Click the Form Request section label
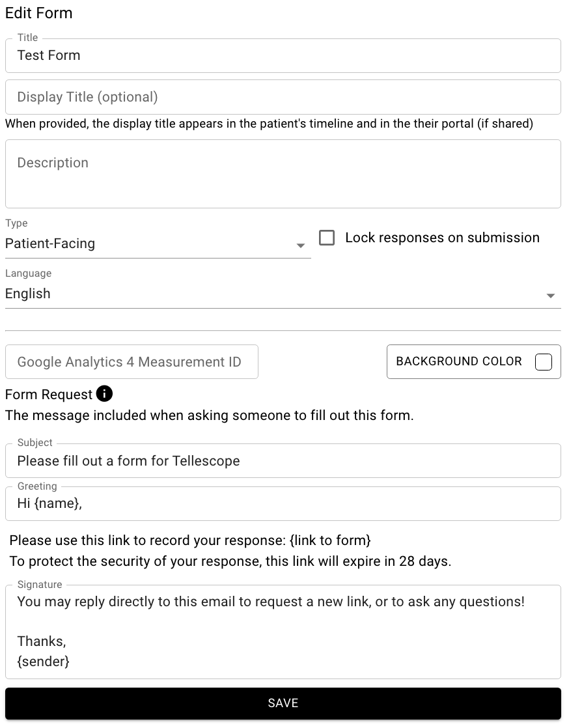Viewport: 569px width, 728px height. tap(48, 393)
